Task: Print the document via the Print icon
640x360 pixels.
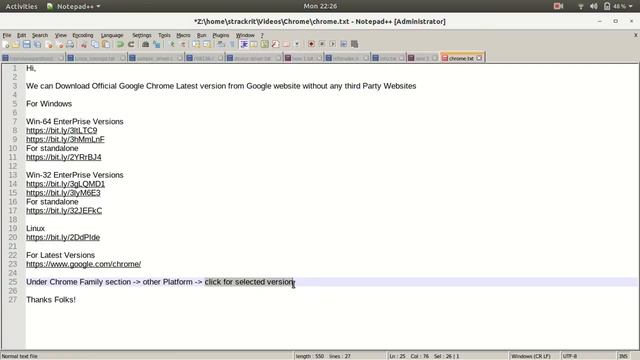Action: (x=70, y=44)
